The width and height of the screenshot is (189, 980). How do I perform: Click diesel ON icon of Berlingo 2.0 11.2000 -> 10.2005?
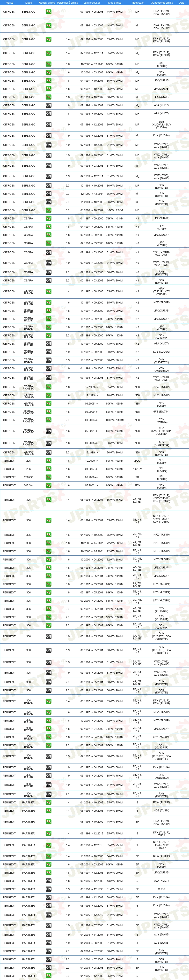pos(48,202)
